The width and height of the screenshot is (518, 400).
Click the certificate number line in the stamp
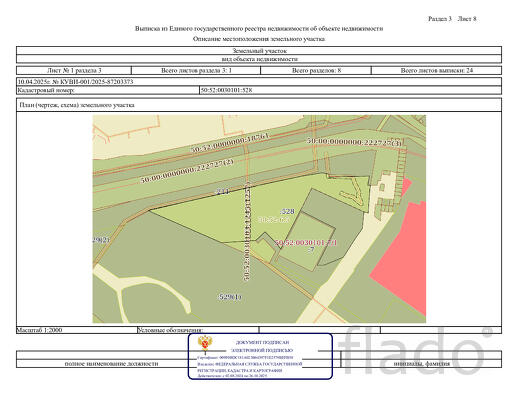[245, 357]
